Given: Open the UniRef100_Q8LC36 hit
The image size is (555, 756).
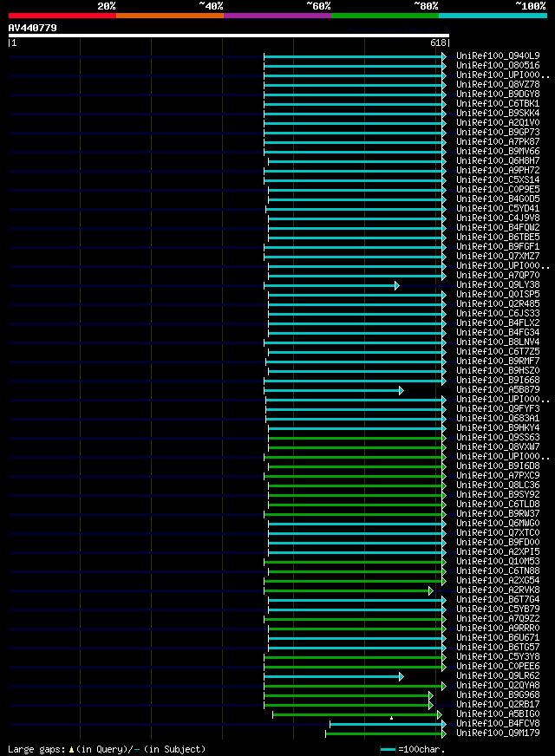Looking at the screenshot, I should pyautogui.click(x=498, y=485).
